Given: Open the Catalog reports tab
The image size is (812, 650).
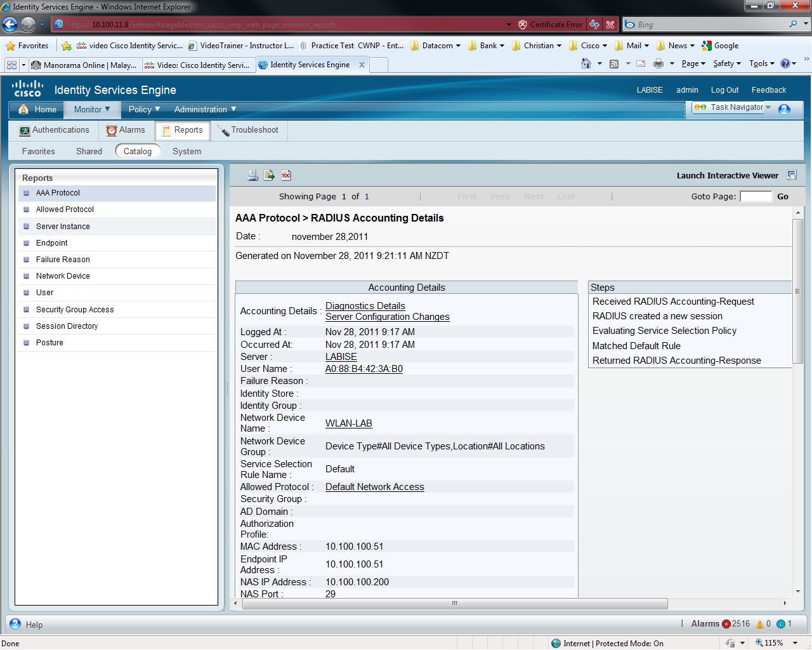Looking at the screenshot, I should (138, 151).
